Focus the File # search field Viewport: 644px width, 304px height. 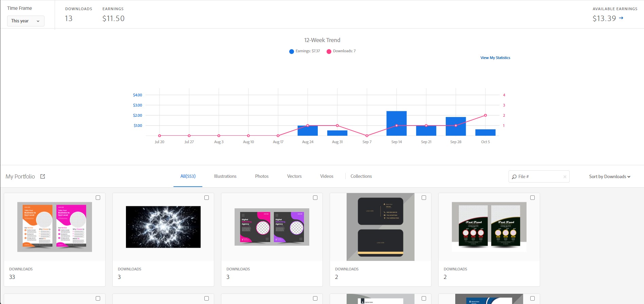[x=539, y=177]
